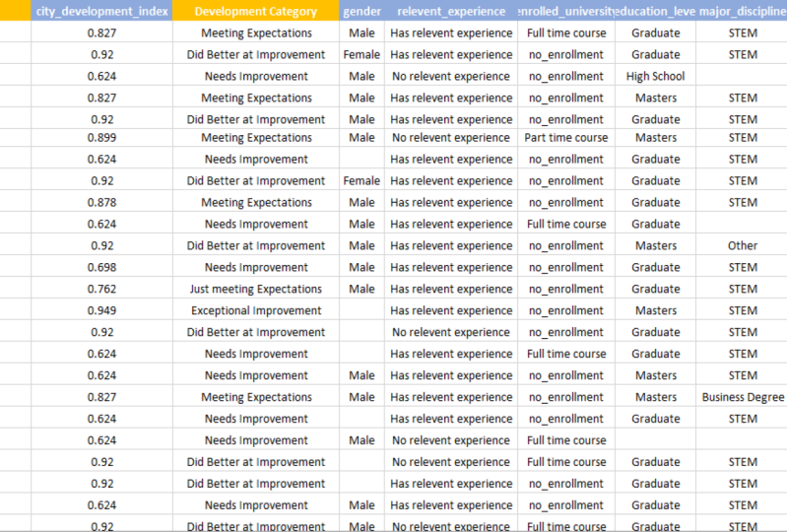Select the cell containing 0.698

[101, 267]
